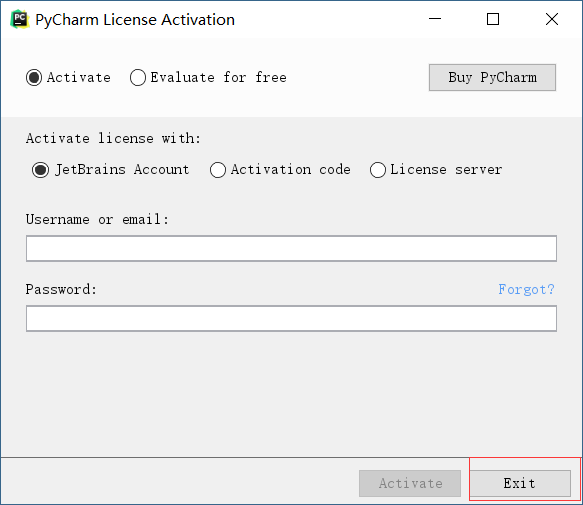Click into the Password input box

(x=291, y=319)
